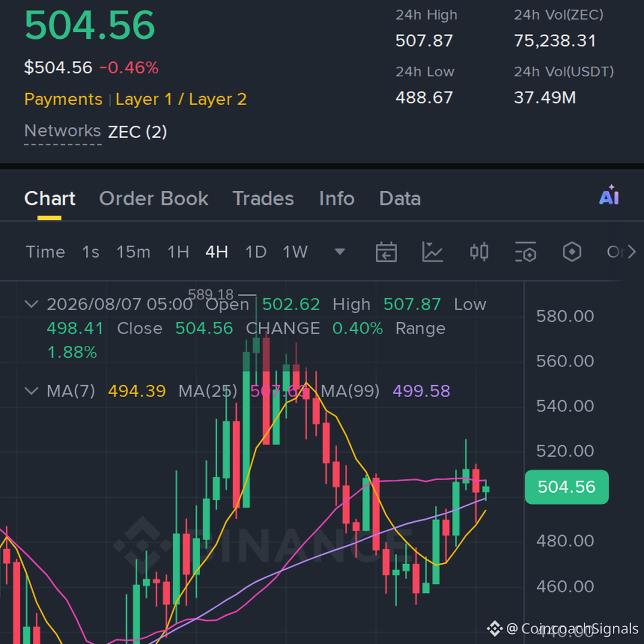Click the 24h High value 507.87

click(x=425, y=41)
